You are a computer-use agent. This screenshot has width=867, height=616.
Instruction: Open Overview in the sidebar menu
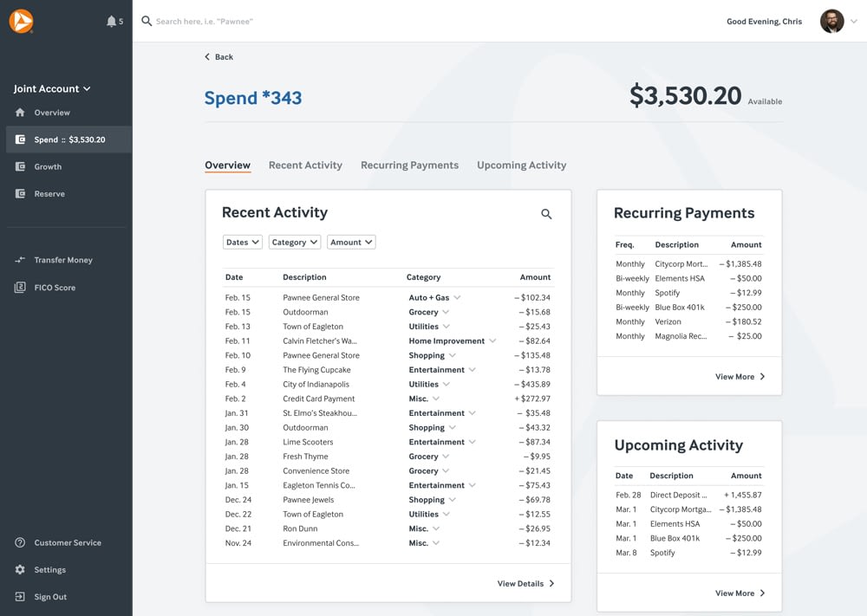pyautogui.click(x=52, y=112)
